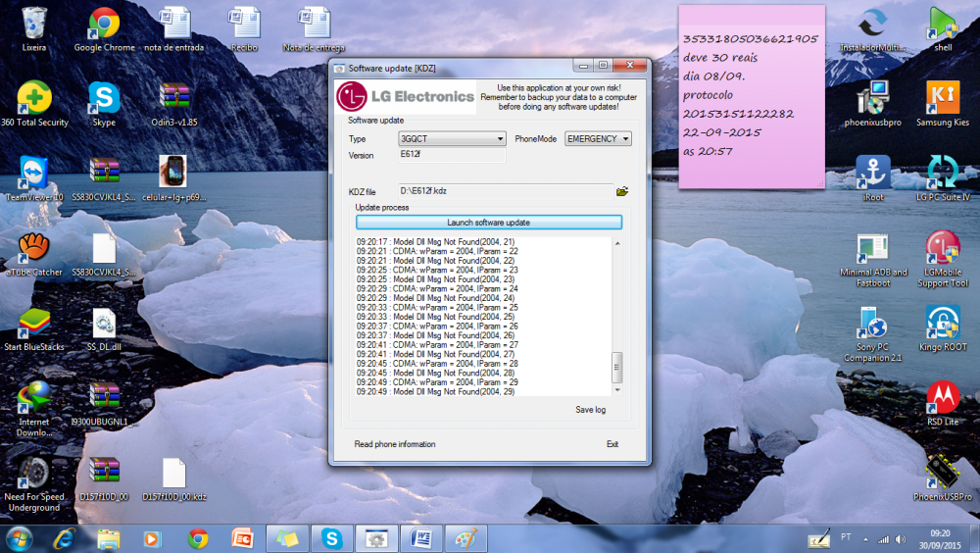
Task: Open Windows Media Player from taskbar
Action: [x=152, y=538]
